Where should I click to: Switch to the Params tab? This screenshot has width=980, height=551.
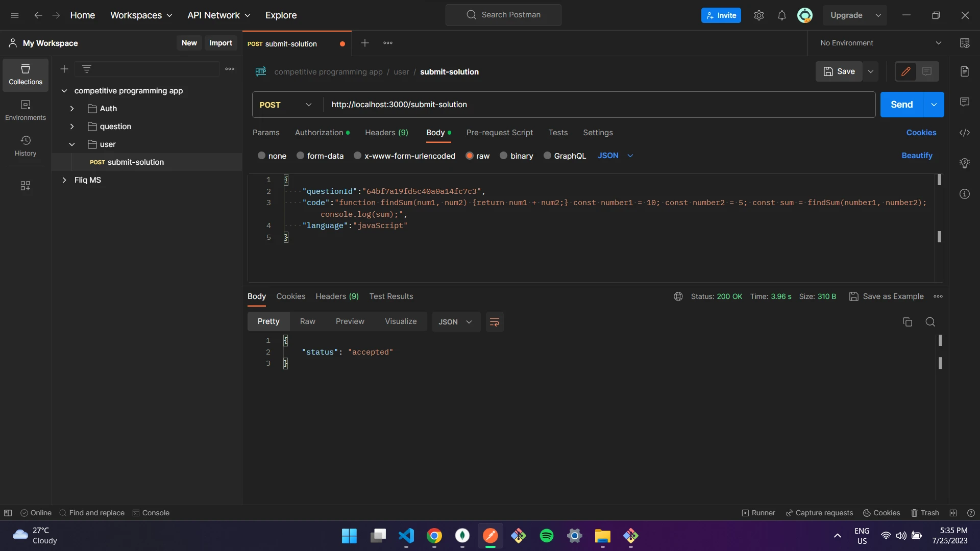[266, 133]
